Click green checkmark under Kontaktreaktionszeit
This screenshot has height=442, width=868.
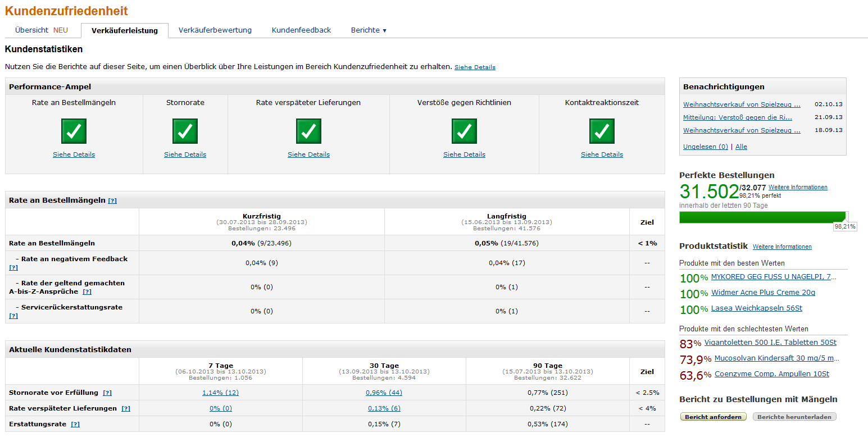coord(602,131)
